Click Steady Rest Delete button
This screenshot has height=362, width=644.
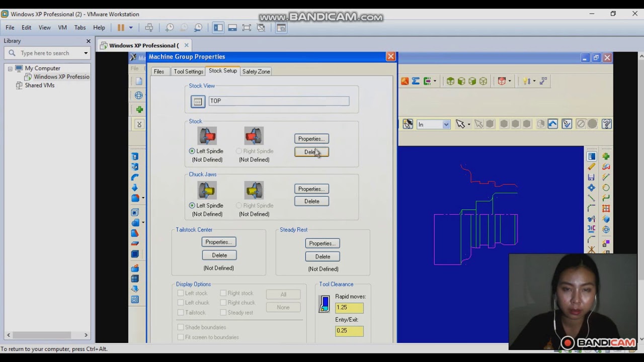(323, 256)
